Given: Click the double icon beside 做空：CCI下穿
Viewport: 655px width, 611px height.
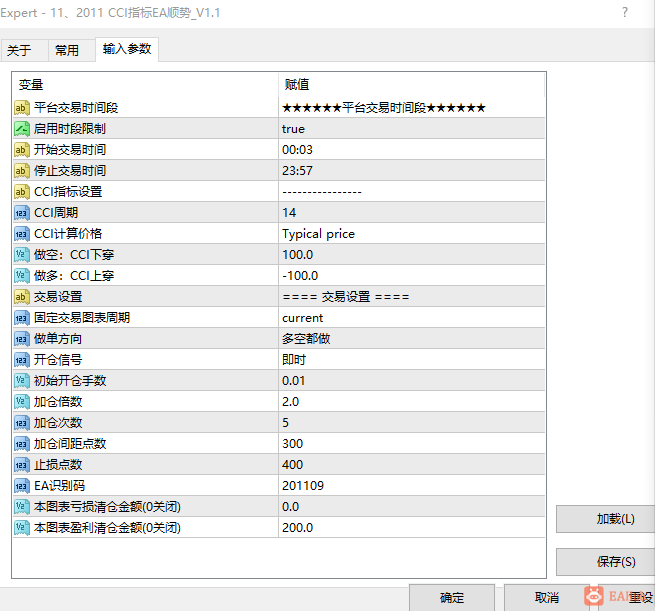Looking at the screenshot, I should [21, 255].
